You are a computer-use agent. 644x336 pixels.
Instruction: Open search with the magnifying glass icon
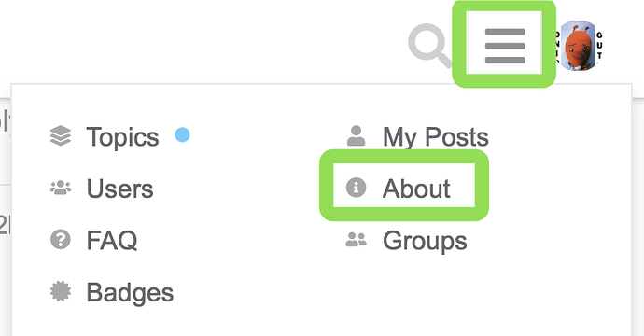pyautogui.click(x=430, y=45)
